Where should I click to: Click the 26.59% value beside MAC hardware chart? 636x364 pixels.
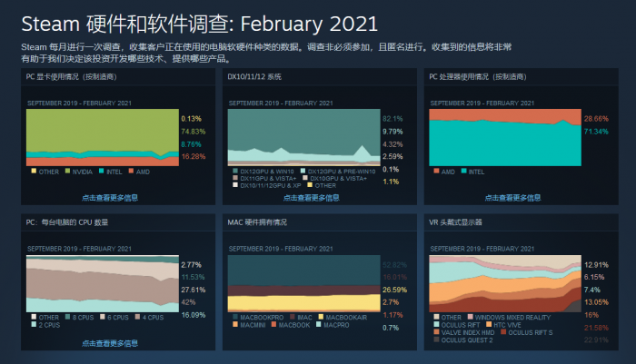tap(394, 290)
